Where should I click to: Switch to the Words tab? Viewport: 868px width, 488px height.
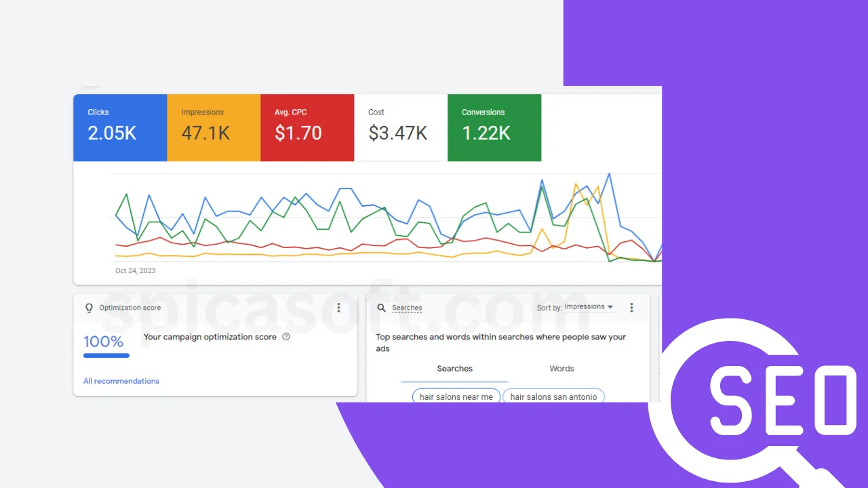[561, 368]
